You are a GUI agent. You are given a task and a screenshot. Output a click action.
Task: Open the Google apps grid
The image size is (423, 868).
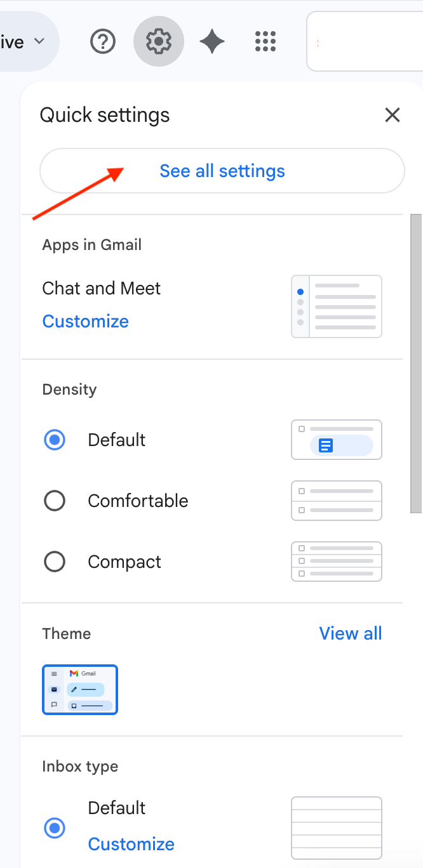(265, 42)
